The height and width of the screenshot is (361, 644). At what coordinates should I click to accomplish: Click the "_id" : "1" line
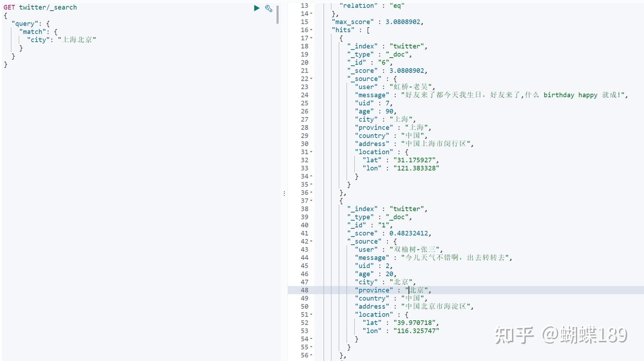pos(370,225)
